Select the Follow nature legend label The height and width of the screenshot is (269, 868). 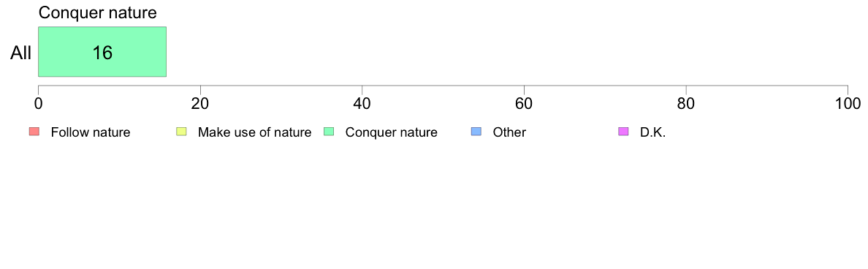[x=90, y=132]
